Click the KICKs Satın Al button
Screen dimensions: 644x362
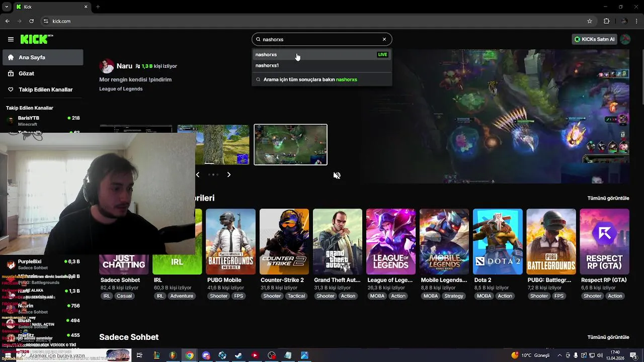point(594,39)
